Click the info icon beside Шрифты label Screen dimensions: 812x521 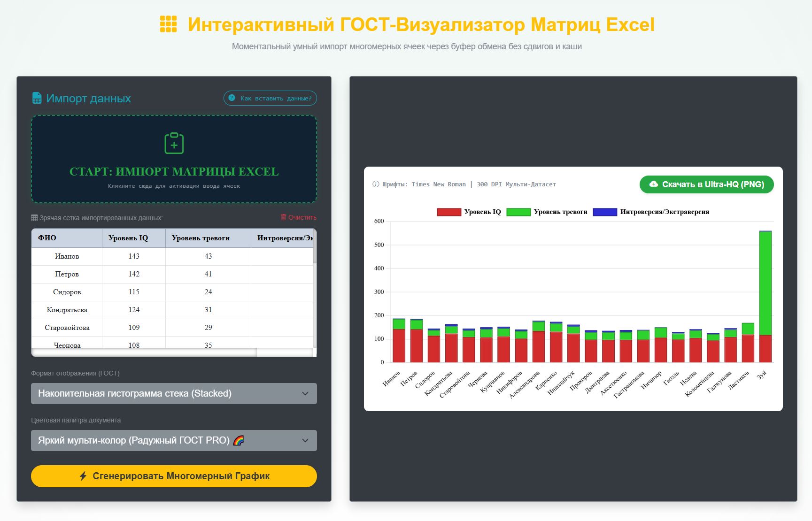point(376,184)
